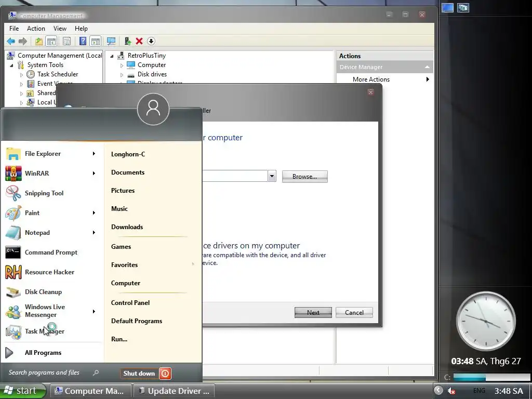The height and width of the screenshot is (399, 532).
Task: Open the Action menu
Action: point(36,29)
